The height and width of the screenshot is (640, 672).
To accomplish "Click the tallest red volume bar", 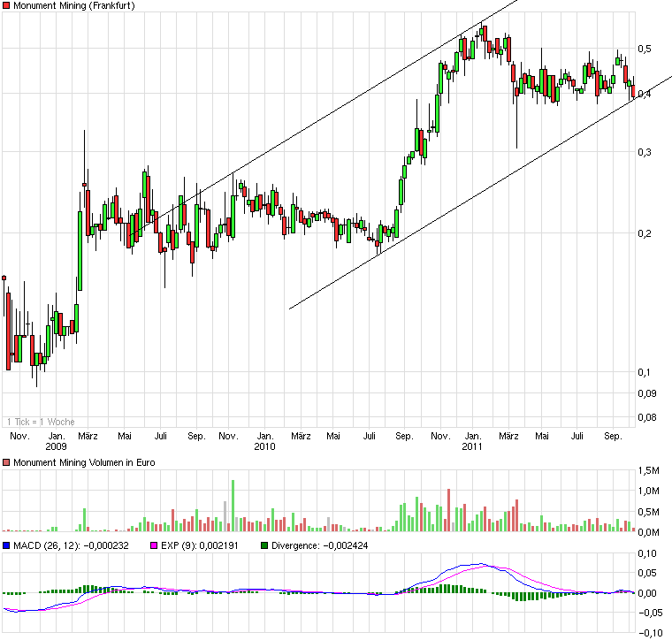I will point(448,510).
